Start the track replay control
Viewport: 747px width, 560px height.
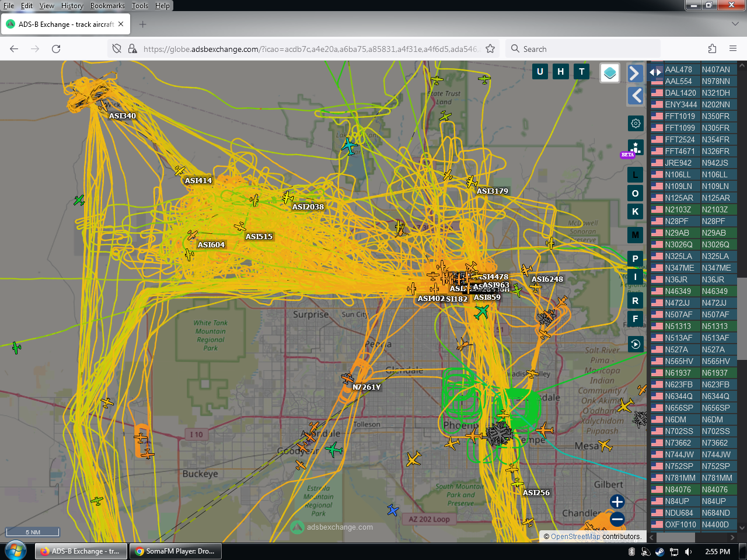(636, 344)
